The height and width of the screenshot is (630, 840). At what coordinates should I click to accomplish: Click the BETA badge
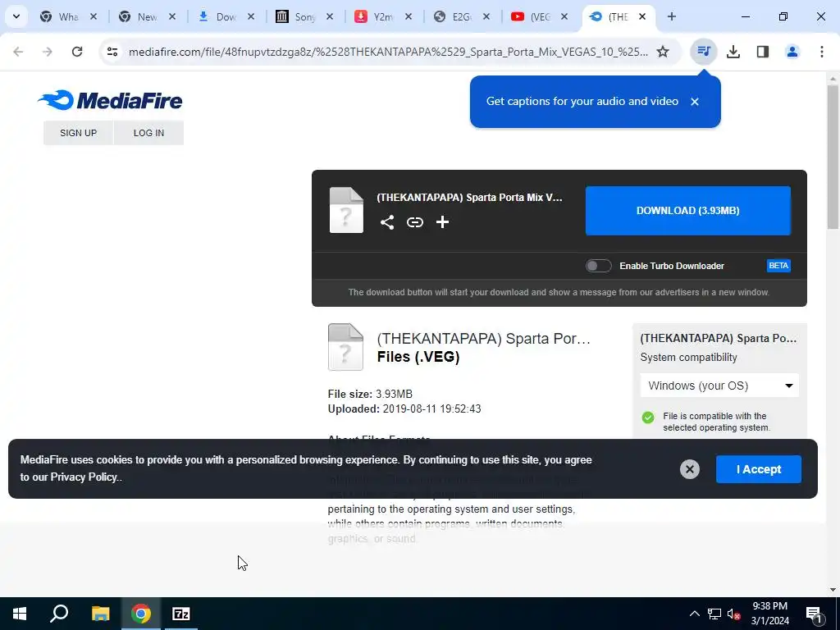778,266
